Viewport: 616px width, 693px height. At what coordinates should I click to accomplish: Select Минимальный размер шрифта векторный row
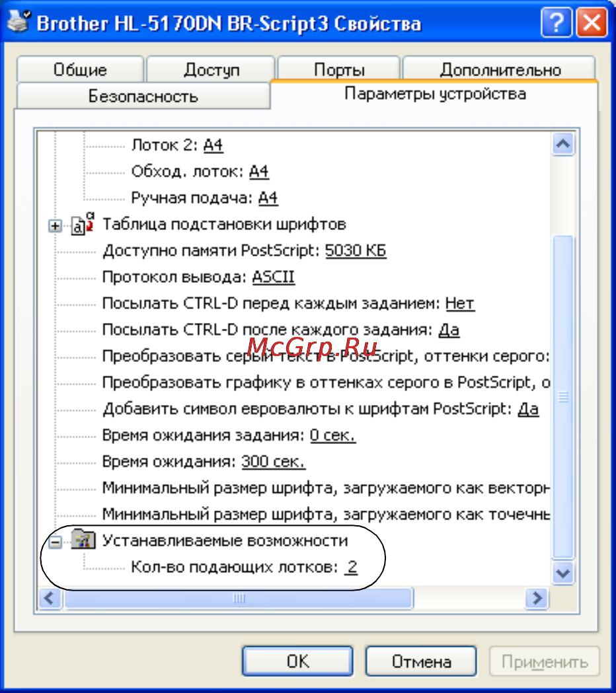326,488
